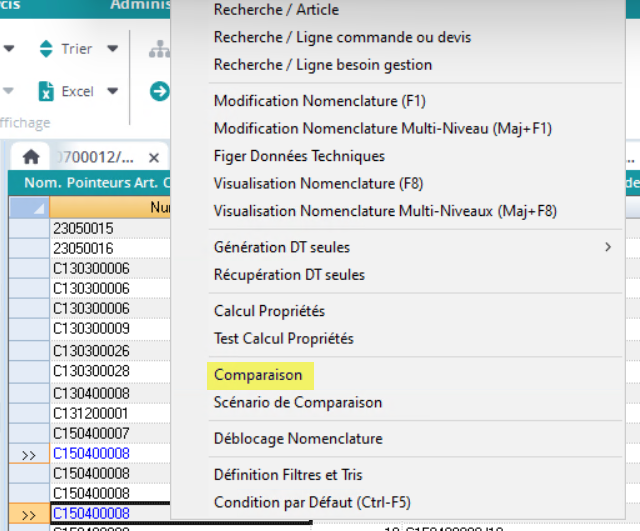The height and width of the screenshot is (531, 640).
Task: Click the teal right-arrow circle icon
Action: tap(160, 91)
